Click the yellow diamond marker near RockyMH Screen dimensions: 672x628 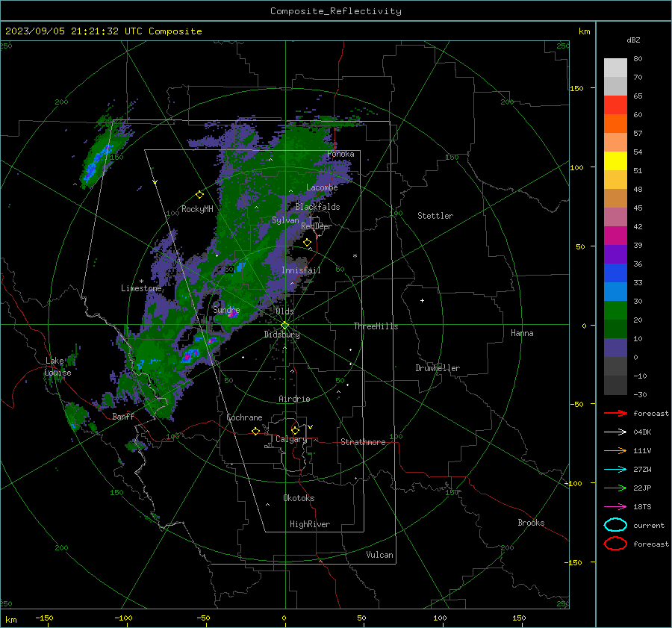coord(199,195)
